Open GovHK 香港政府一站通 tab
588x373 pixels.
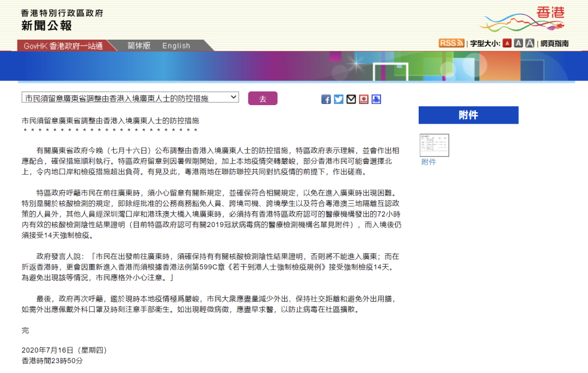[x=63, y=46]
